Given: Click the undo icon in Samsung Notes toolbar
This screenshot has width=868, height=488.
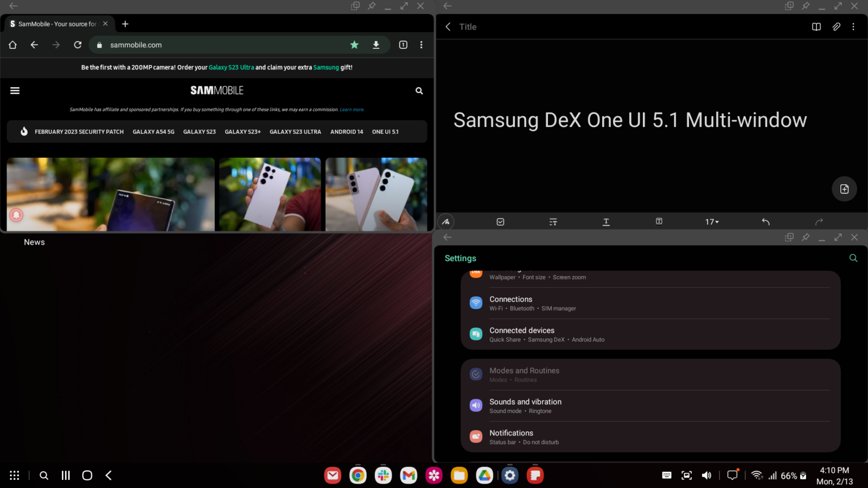Looking at the screenshot, I should (765, 221).
